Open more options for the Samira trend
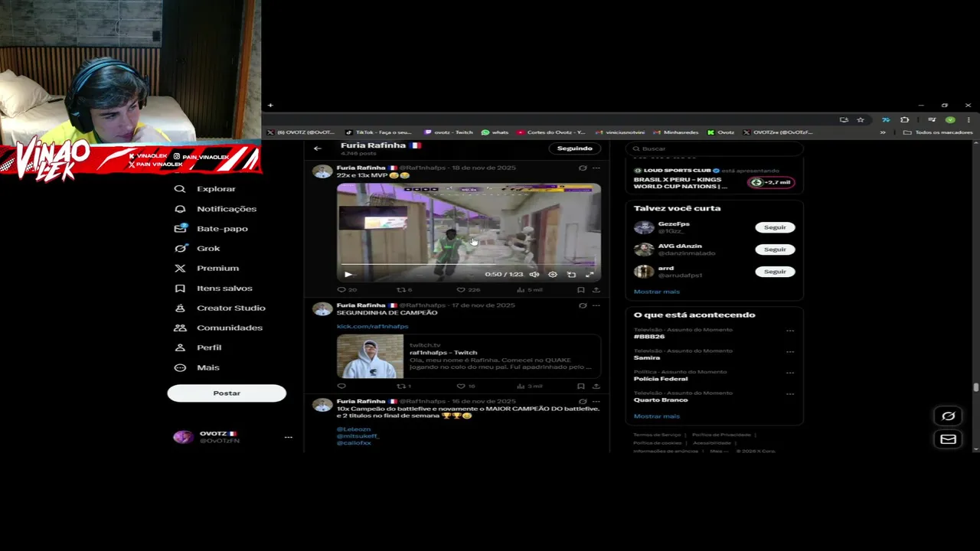Viewport: 980px width, 551px height. (x=790, y=352)
